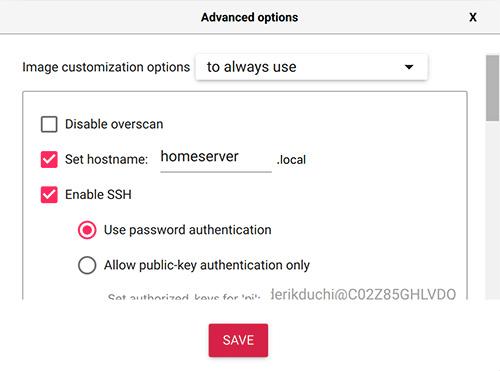Click the vertical scrollbar thumb
The width and height of the screenshot is (500, 371).
[492, 88]
